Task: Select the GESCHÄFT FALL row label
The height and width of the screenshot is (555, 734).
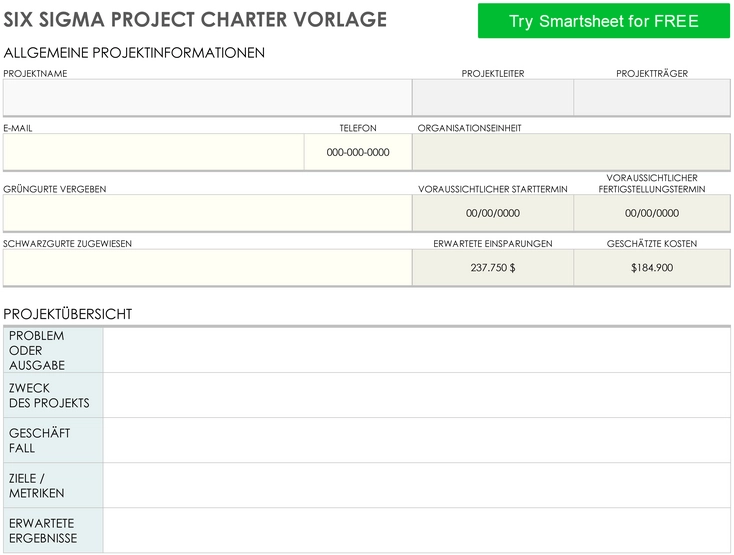Action: point(53,440)
